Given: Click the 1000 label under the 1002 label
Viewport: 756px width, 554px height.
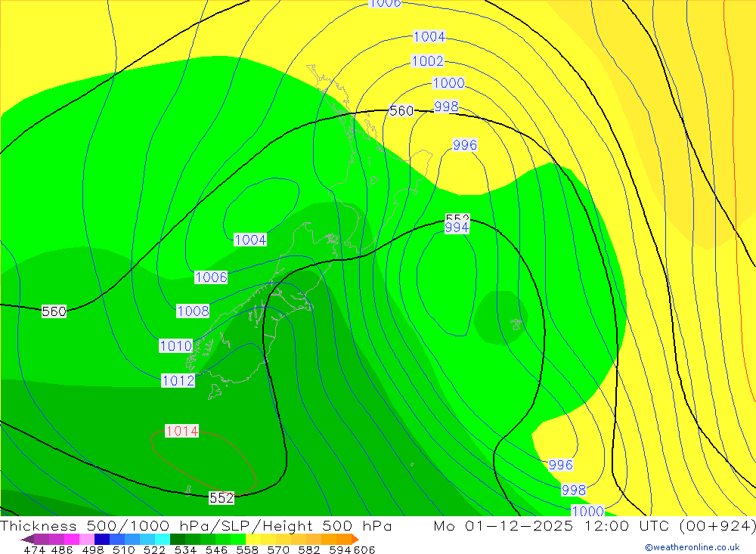Looking at the screenshot, I should pyautogui.click(x=448, y=83).
